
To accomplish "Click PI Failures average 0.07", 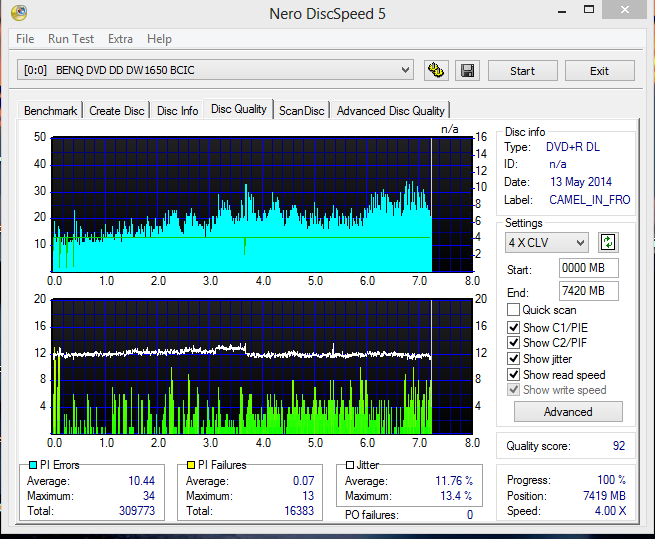I will (x=304, y=481).
